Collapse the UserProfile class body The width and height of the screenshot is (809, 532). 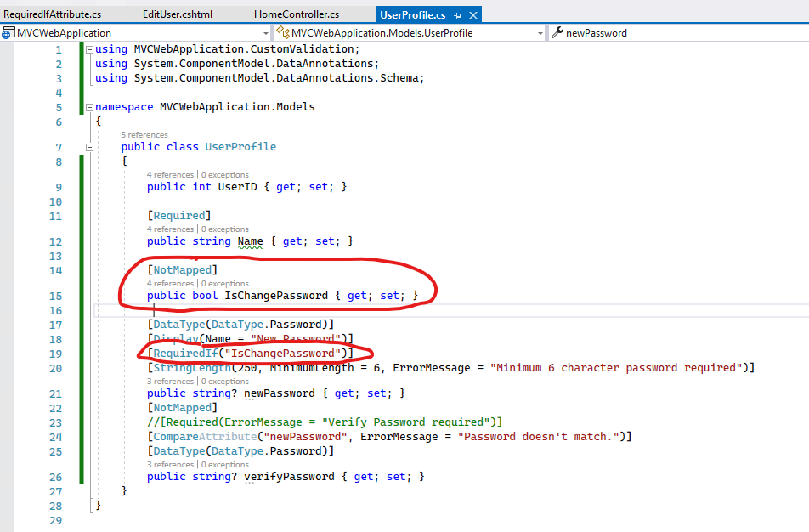tap(88, 146)
